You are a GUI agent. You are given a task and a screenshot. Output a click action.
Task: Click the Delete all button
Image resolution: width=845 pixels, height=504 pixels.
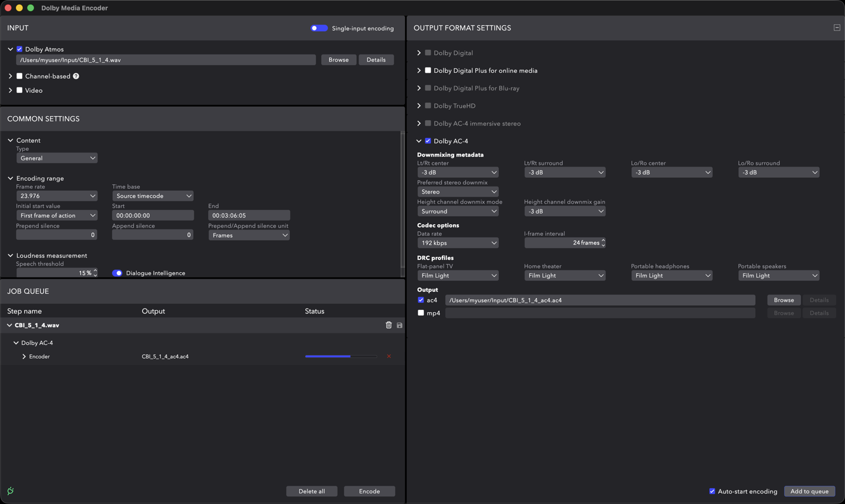pyautogui.click(x=312, y=491)
